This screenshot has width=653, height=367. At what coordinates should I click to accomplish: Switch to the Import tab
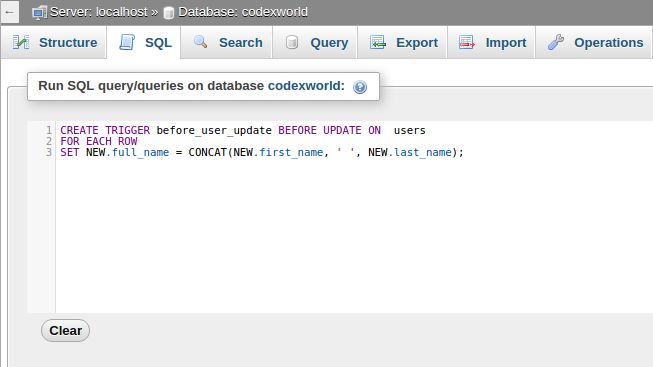[x=491, y=42]
